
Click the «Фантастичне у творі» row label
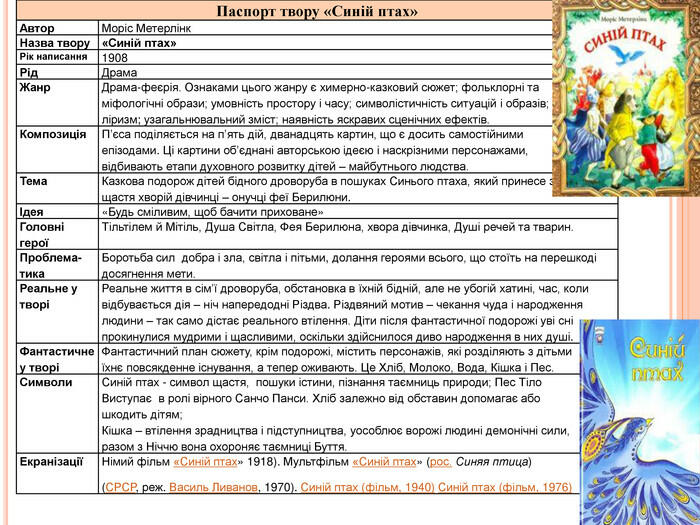pyautogui.click(x=57, y=359)
